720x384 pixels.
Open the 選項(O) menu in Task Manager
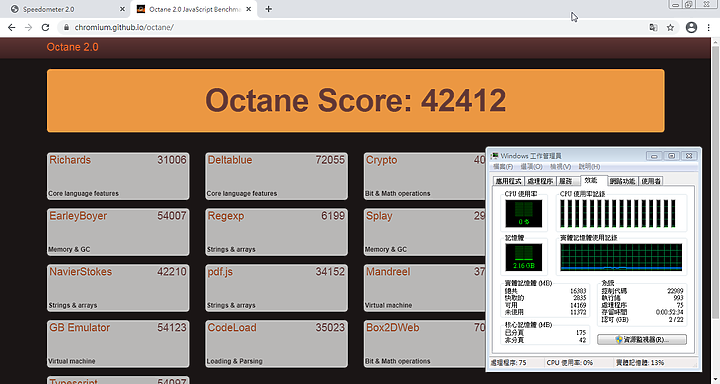[531, 167]
